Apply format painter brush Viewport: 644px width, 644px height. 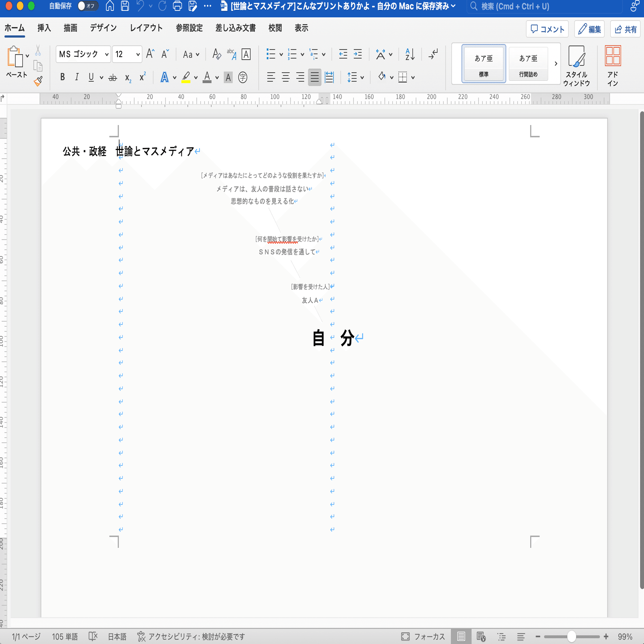pyautogui.click(x=38, y=81)
